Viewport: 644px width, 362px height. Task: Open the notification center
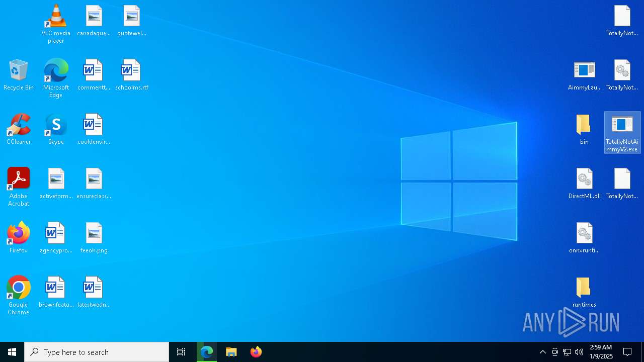tap(628, 352)
